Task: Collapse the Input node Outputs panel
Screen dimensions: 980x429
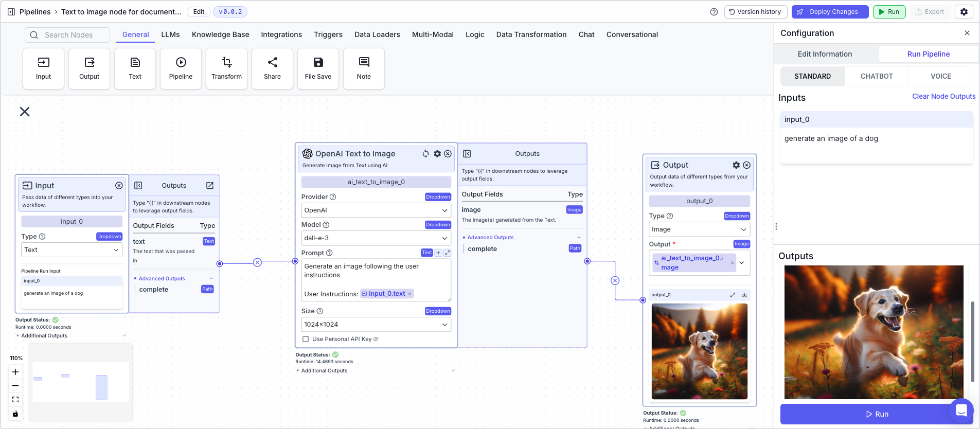Action: point(138,186)
